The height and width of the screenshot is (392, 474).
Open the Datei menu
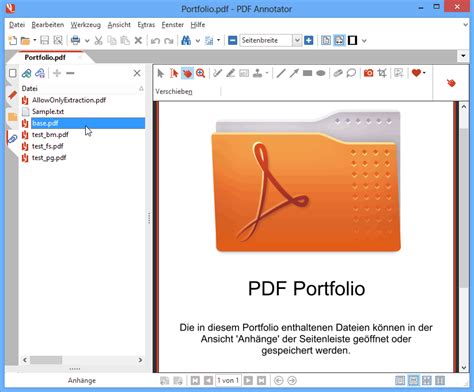coord(17,25)
